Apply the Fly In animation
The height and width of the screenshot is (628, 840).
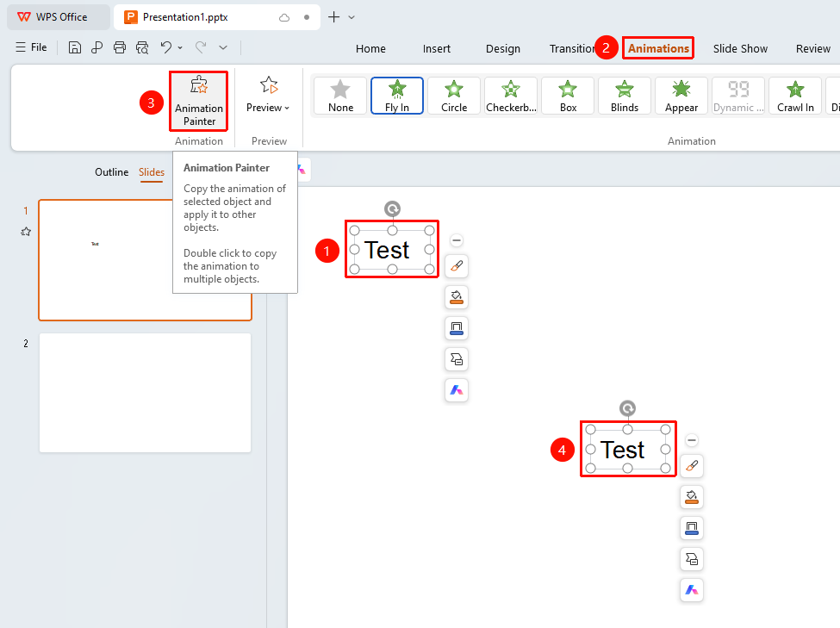(x=397, y=96)
